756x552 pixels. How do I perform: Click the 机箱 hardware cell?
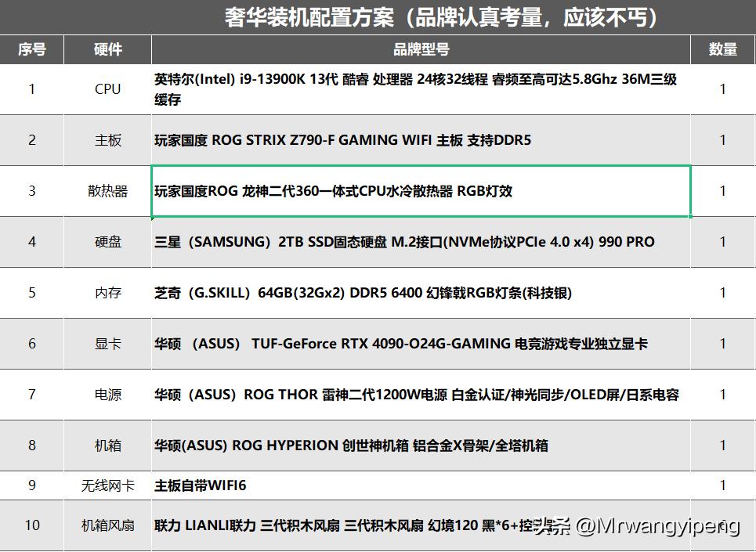click(107, 446)
